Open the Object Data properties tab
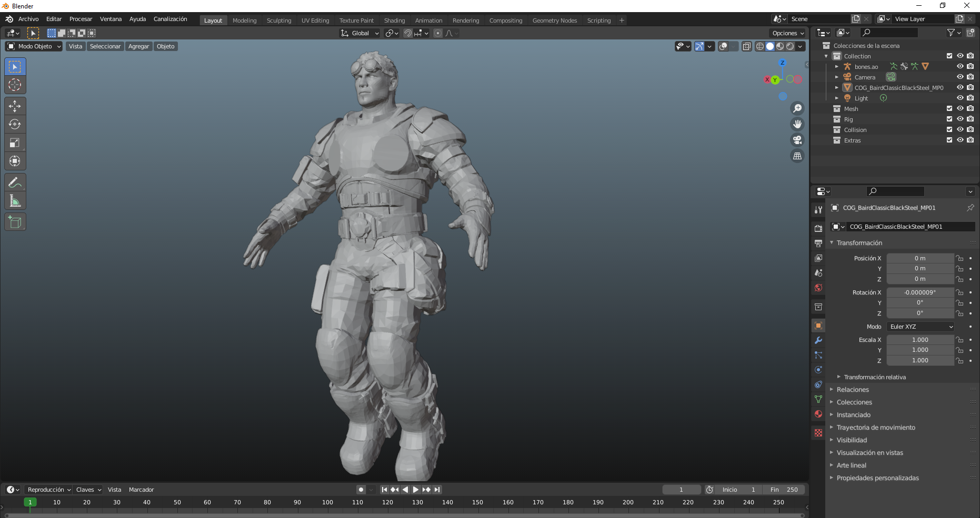Image resolution: width=980 pixels, height=518 pixels. point(818,399)
